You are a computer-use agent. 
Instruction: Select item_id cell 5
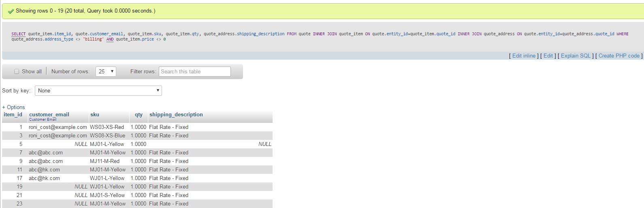click(x=21, y=144)
